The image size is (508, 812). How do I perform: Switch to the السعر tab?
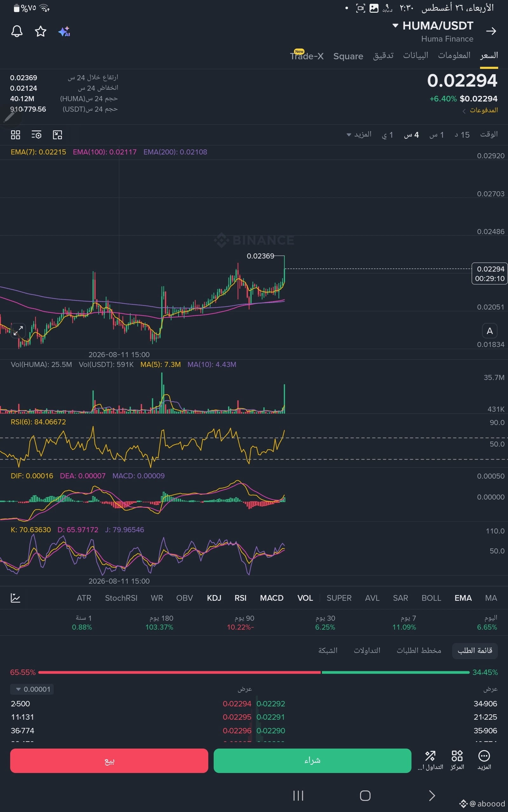tap(489, 56)
